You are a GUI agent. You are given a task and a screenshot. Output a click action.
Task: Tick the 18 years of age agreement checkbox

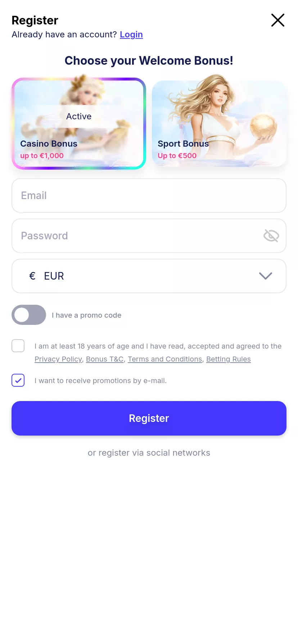(18, 346)
